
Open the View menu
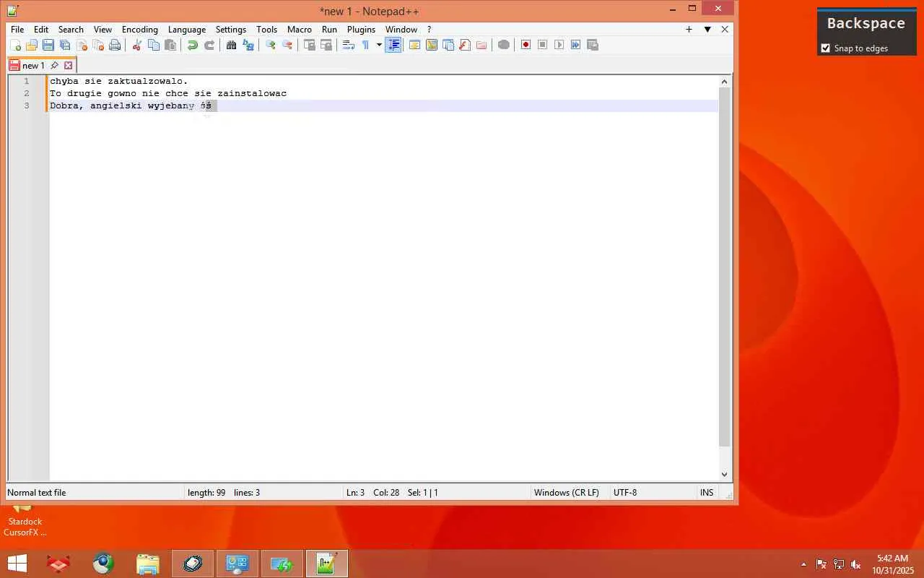[103, 30]
